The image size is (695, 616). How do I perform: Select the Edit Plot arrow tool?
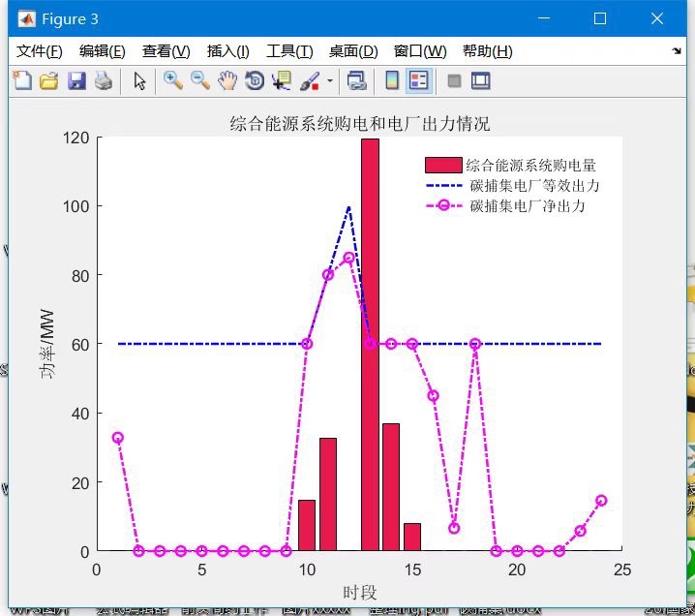pyautogui.click(x=139, y=81)
